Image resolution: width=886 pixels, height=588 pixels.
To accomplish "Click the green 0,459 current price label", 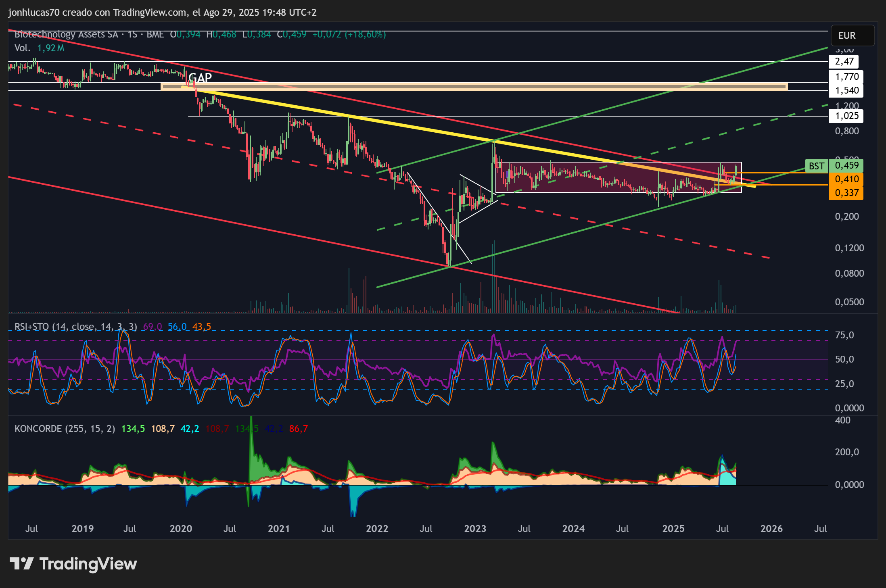I will tap(846, 166).
